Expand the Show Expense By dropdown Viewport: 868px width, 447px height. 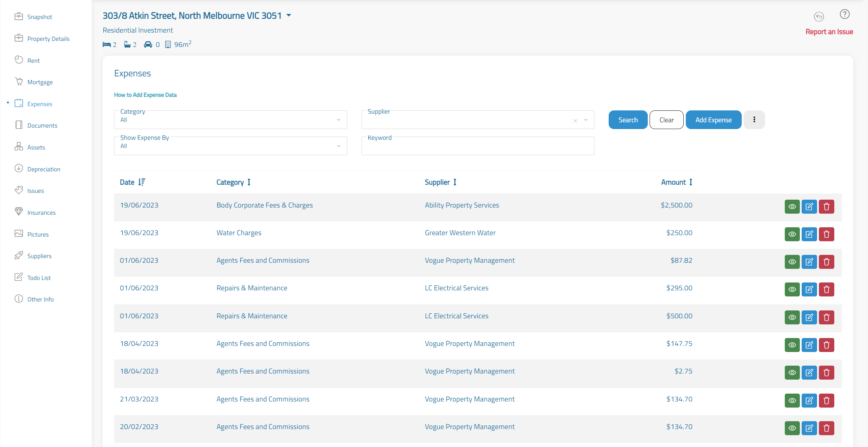coord(230,146)
